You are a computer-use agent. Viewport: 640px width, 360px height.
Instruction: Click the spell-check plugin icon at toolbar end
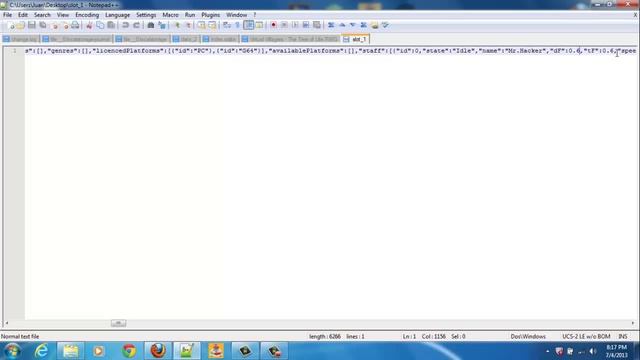[385, 25]
